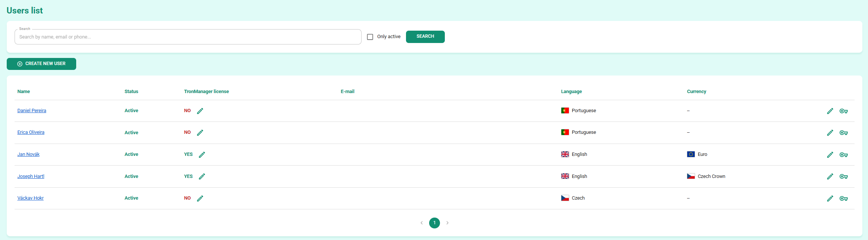Click the Name column header

tap(24, 92)
